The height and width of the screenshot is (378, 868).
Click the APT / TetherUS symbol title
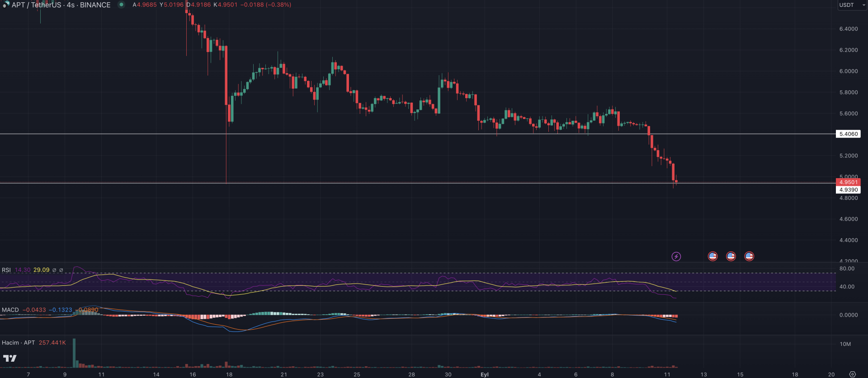61,5
